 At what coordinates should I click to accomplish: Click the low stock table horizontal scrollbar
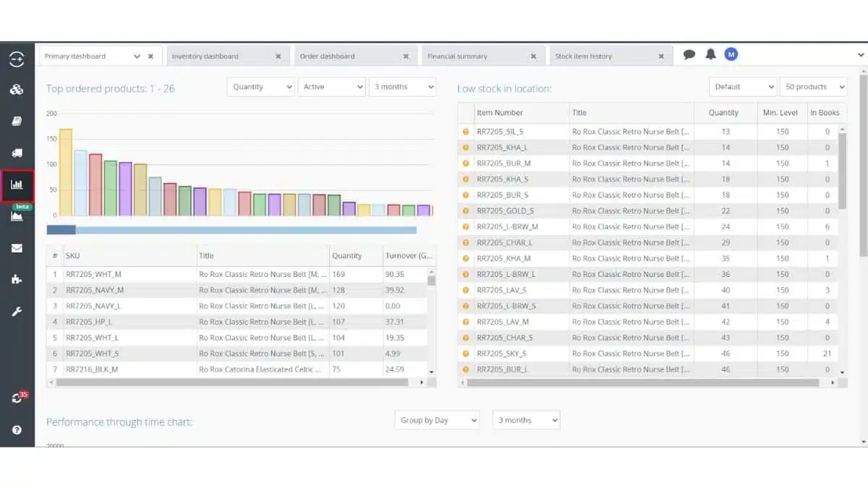[x=644, y=382]
